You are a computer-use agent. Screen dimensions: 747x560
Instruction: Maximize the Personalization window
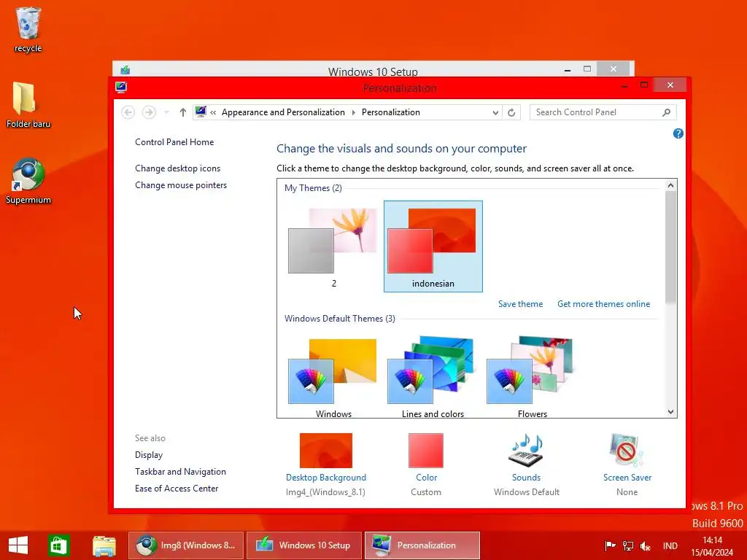coord(644,85)
